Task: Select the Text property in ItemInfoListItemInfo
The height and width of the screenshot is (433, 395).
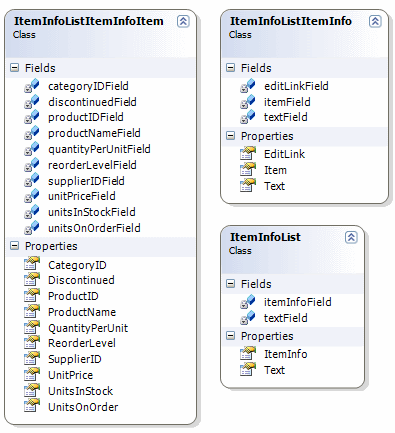Action: pos(274,186)
